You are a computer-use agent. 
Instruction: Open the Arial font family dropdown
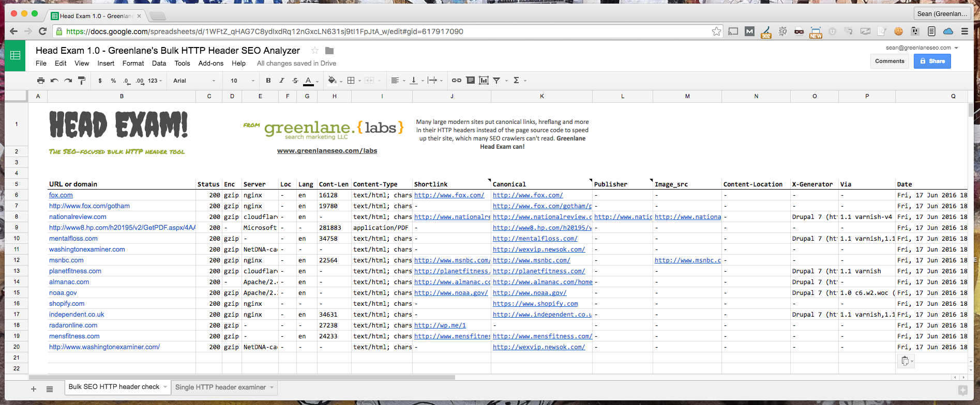pos(194,81)
